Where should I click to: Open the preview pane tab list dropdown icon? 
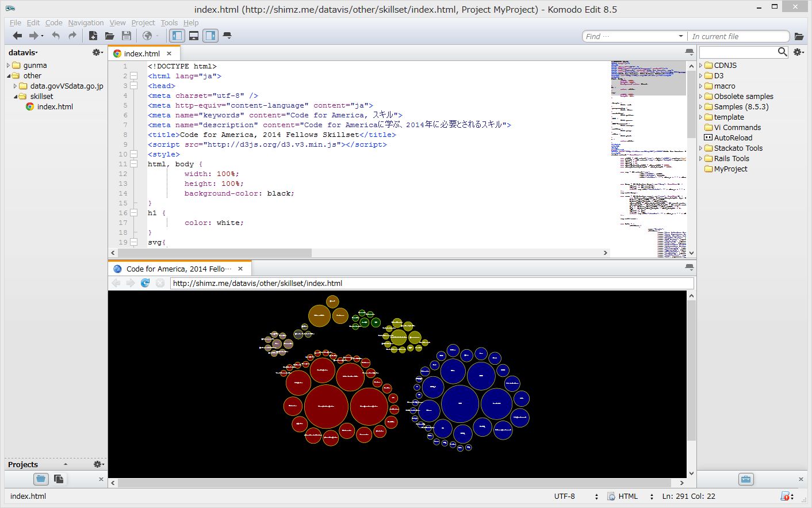point(689,268)
